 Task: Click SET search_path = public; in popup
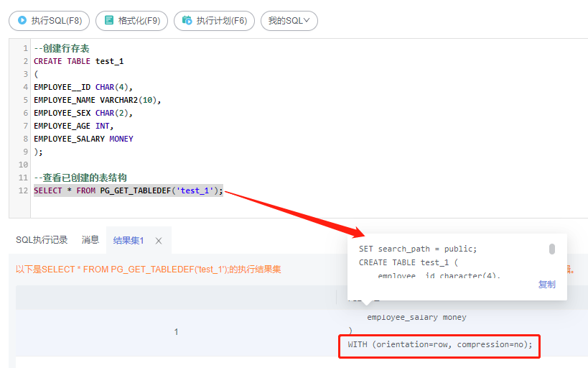[x=418, y=249]
